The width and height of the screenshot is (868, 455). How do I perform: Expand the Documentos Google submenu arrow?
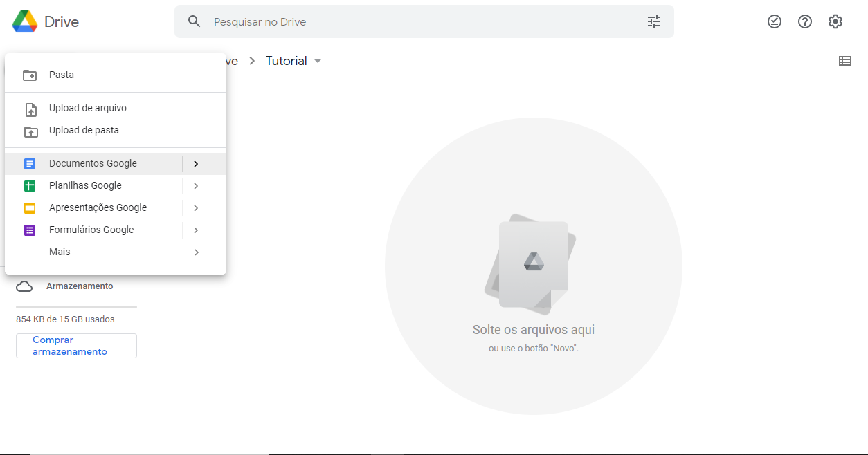(x=197, y=164)
